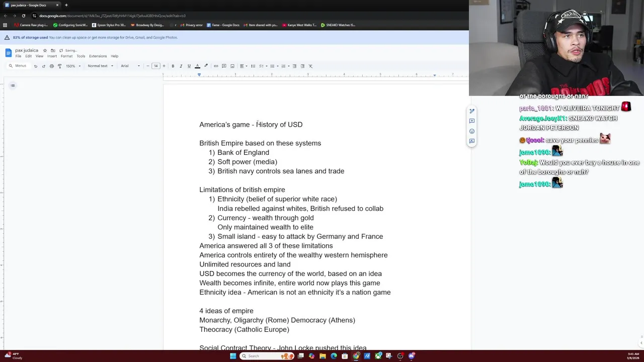The width and height of the screenshot is (644, 362).
Task: Click the Google Docs home logo
Action: click(8, 53)
